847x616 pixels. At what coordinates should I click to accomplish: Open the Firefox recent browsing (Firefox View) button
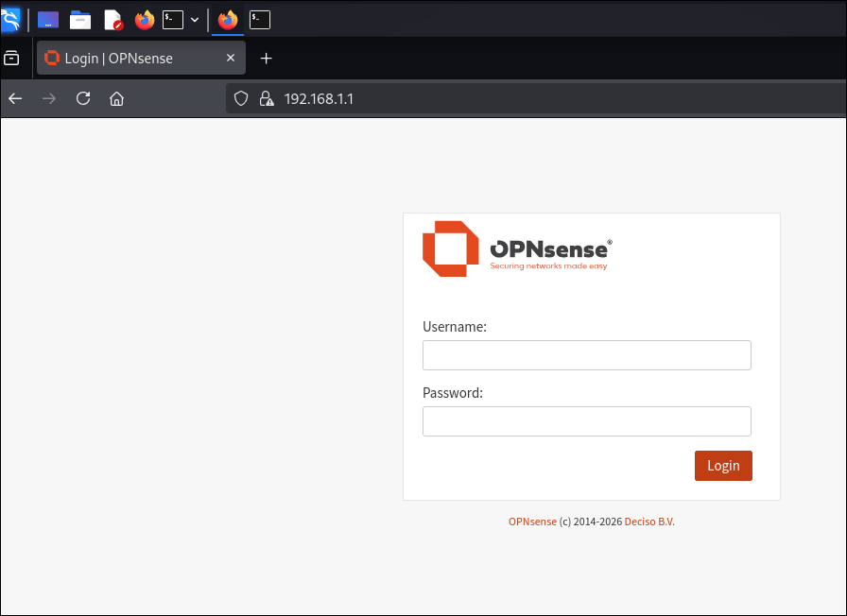11,58
